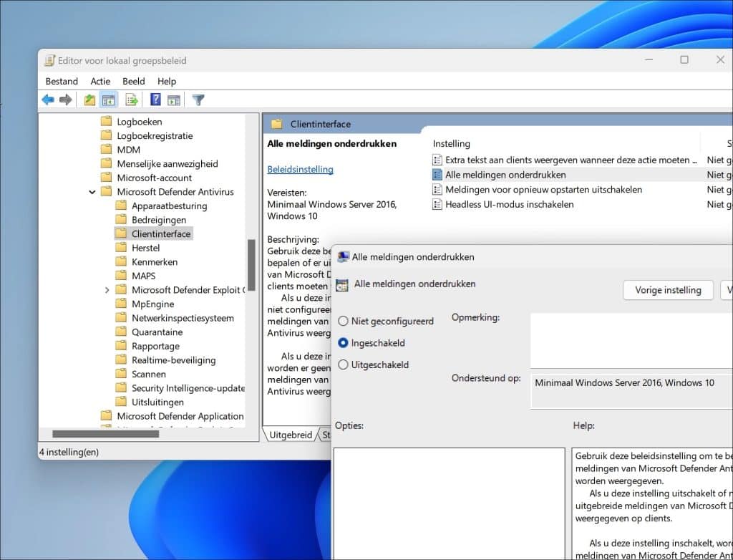This screenshot has width=733, height=560.
Task: Toggle the Show/Hide action pane icon
Action: click(x=174, y=100)
